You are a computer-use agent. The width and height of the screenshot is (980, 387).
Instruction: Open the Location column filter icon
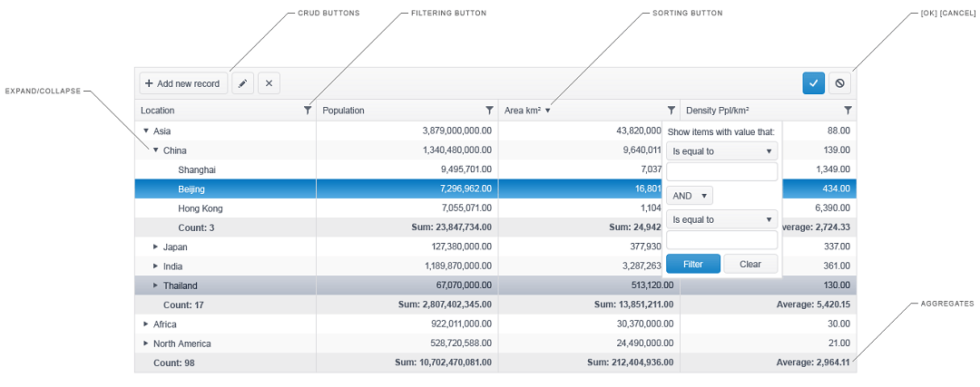tap(308, 111)
